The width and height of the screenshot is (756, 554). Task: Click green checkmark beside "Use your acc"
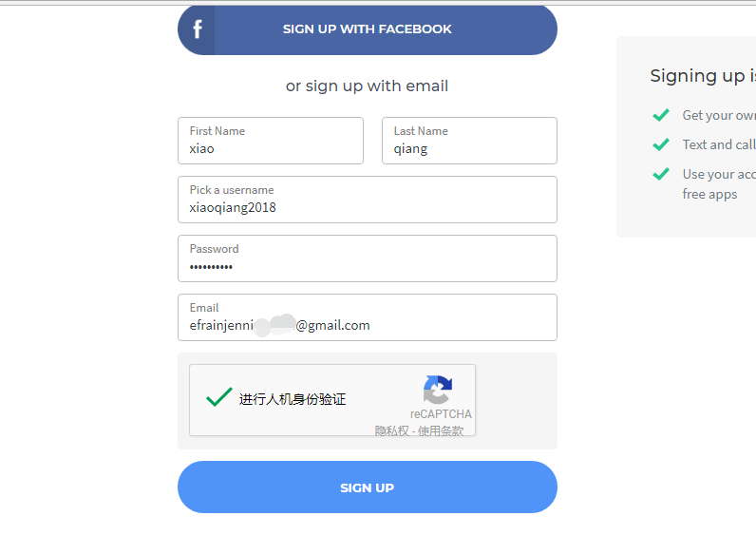tap(661, 174)
